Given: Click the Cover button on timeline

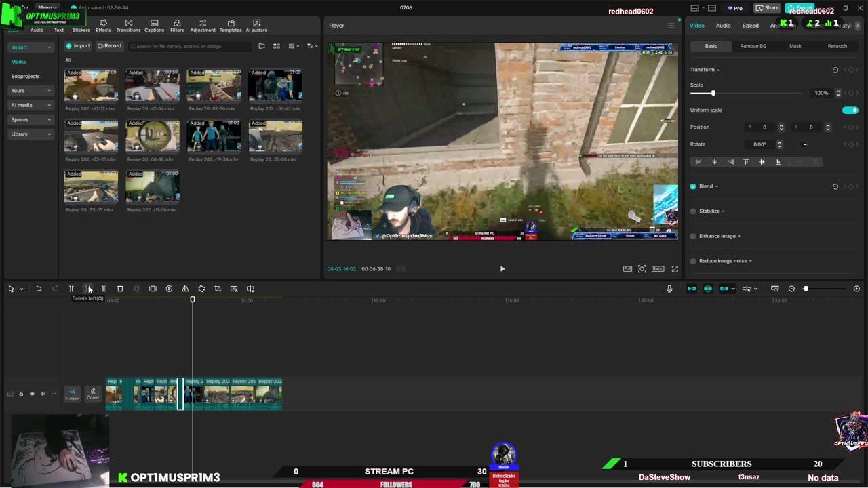Looking at the screenshot, I should coord(93,394).
